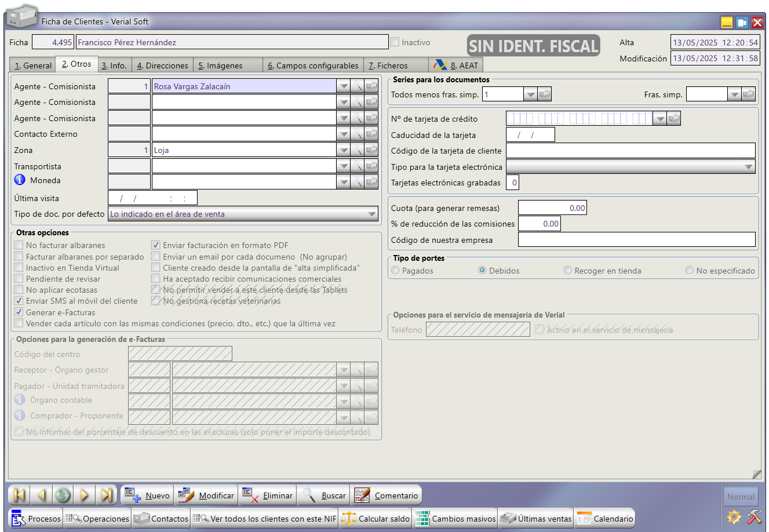Screen dimensions: 769x532
Task: Go to the first record navigation arrow
Action: (x=19, y=495)
